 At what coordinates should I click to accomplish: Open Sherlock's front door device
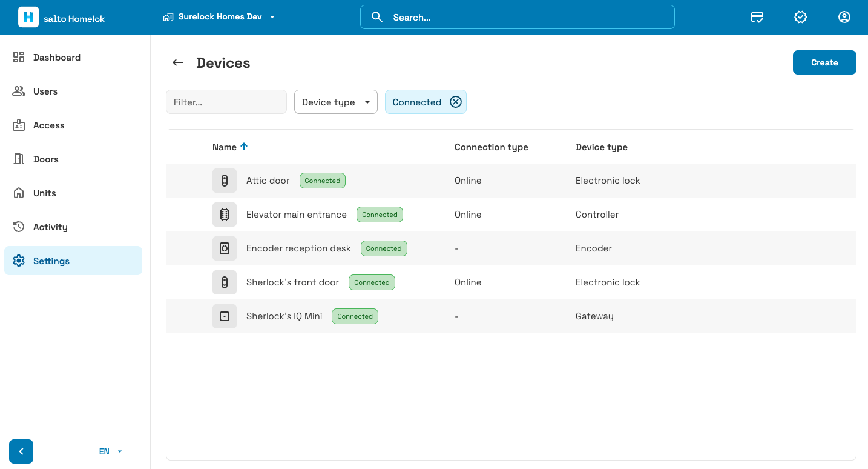tap(292, 282)
